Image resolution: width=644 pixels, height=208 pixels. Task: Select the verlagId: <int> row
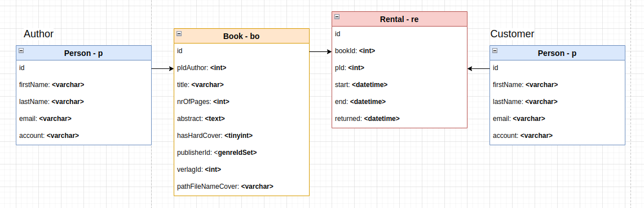[x=241, y=170]
